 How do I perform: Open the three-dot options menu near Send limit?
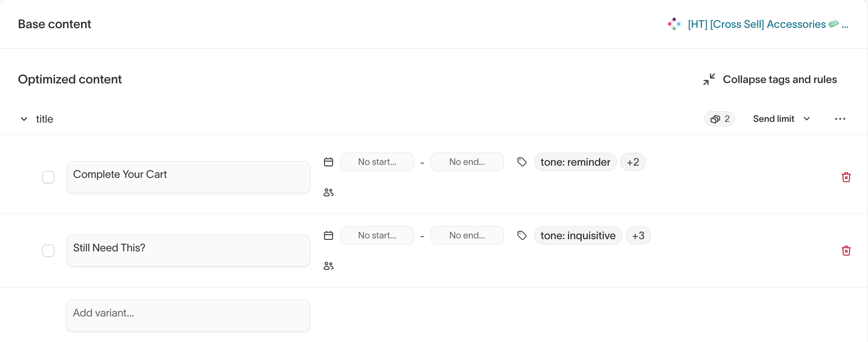point(840,119)
